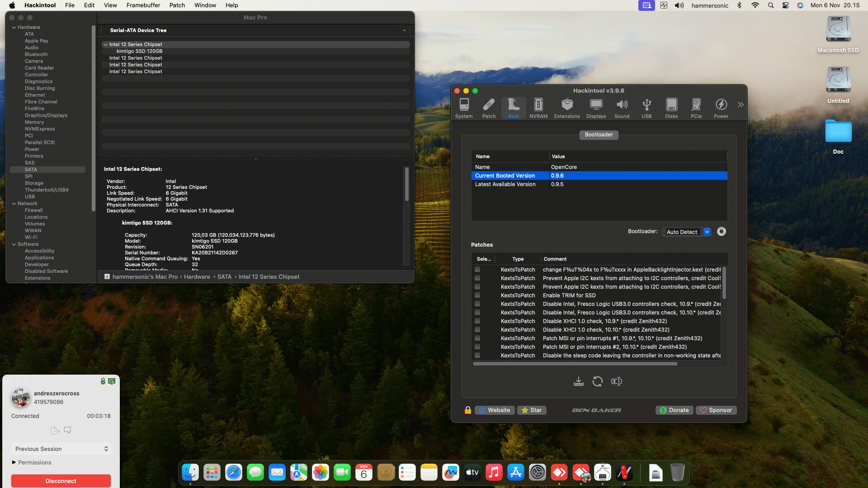868x488 pixels.
Task: Show more Hackintool toolbar items
Action: [741, 105]
